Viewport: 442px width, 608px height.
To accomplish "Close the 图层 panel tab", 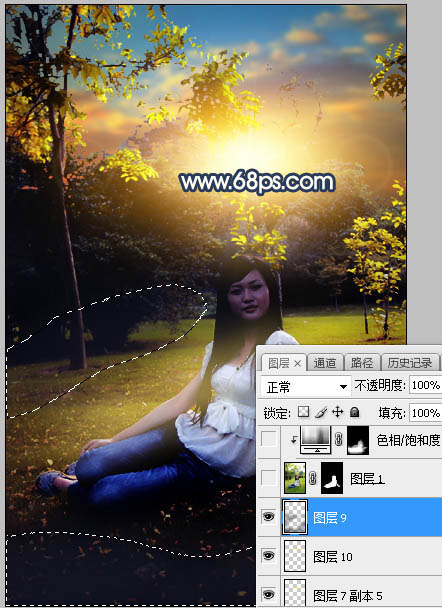I will 297,363.
